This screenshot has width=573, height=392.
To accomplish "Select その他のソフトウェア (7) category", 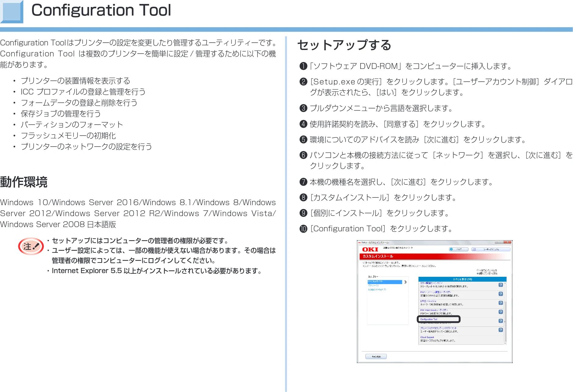I will [377, 290].
